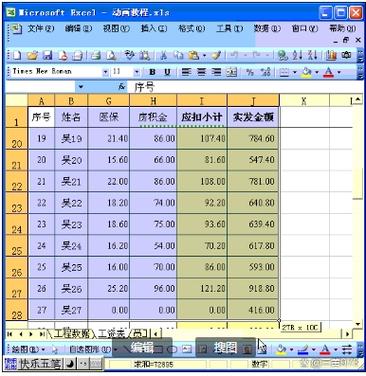Image resolution: width=366 pixels, height=376 pixels.
Task: Open Print Preview from the toolbar
Action: (111, 55)
